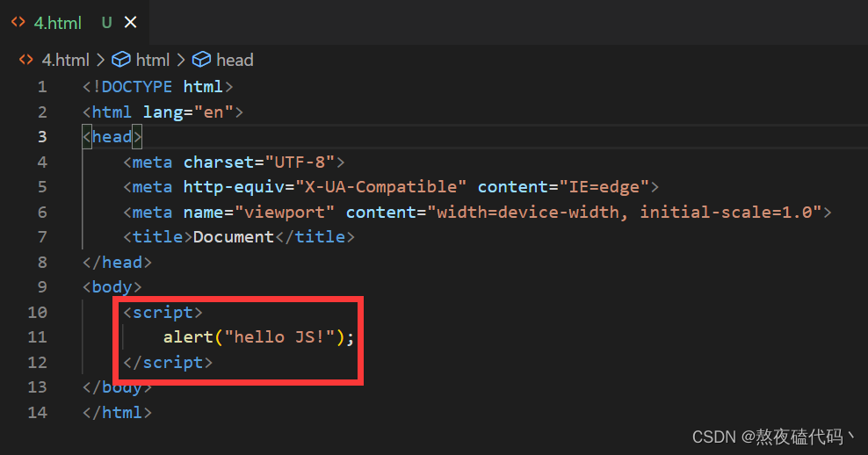Click the Document title text
This screenshot has height=455, width=868.
tap(233, 237)
